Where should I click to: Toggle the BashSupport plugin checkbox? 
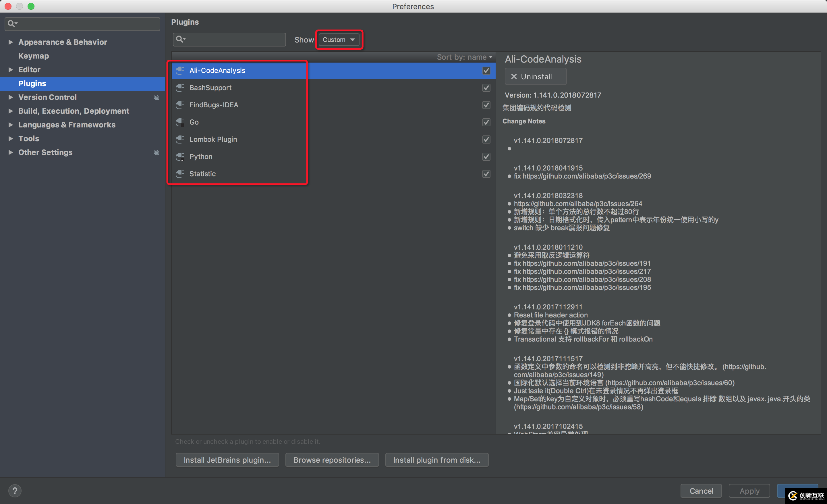[486, 87]
